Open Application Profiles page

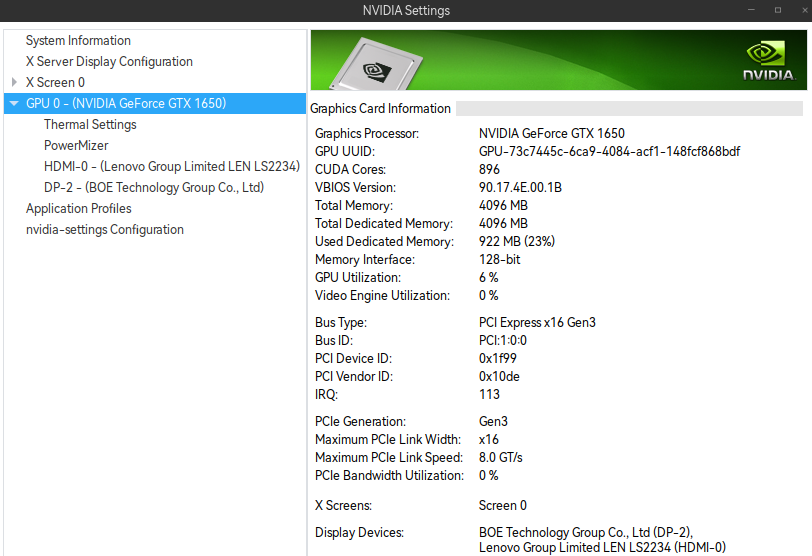click(x=78, y=209)
